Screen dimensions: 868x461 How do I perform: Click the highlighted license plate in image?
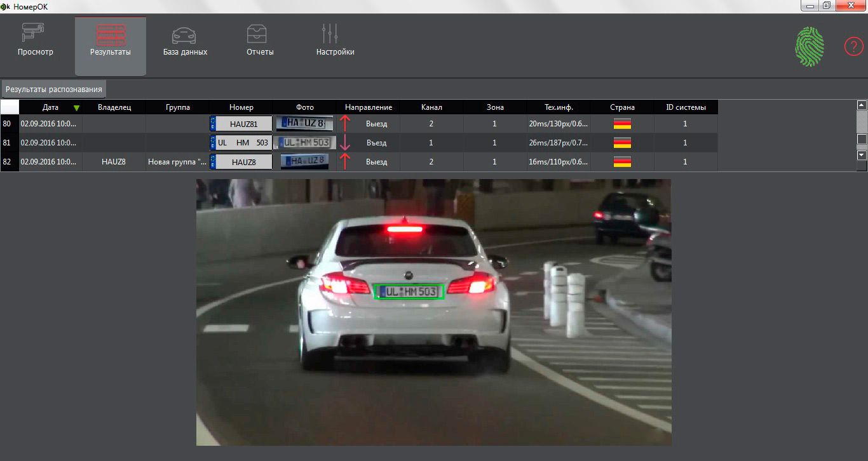[x=409, y=291]
